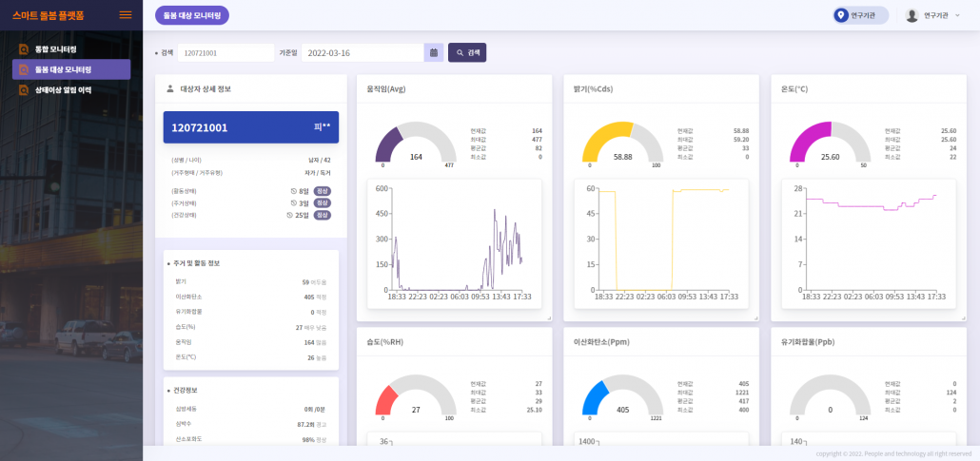Click the 상태이상 알림 이력 sidebar icon
This screenshot has height=461, width=980.
pos(24,90)
